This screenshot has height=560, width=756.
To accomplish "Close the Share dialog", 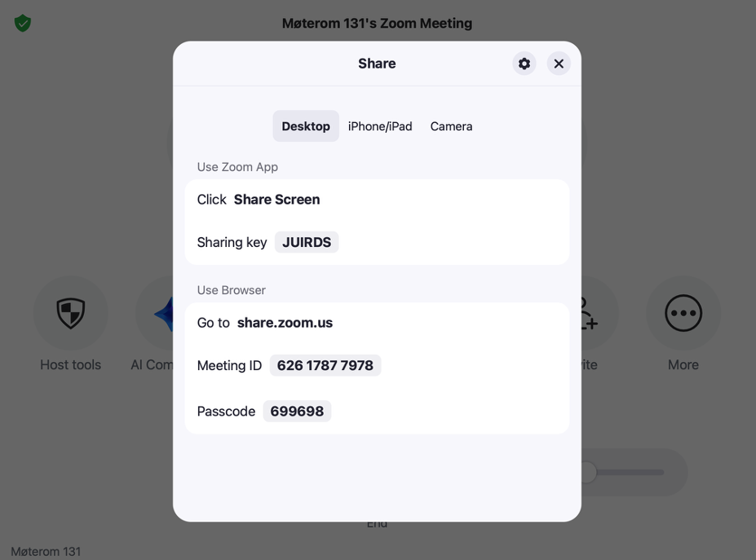I will pos(559,64).
